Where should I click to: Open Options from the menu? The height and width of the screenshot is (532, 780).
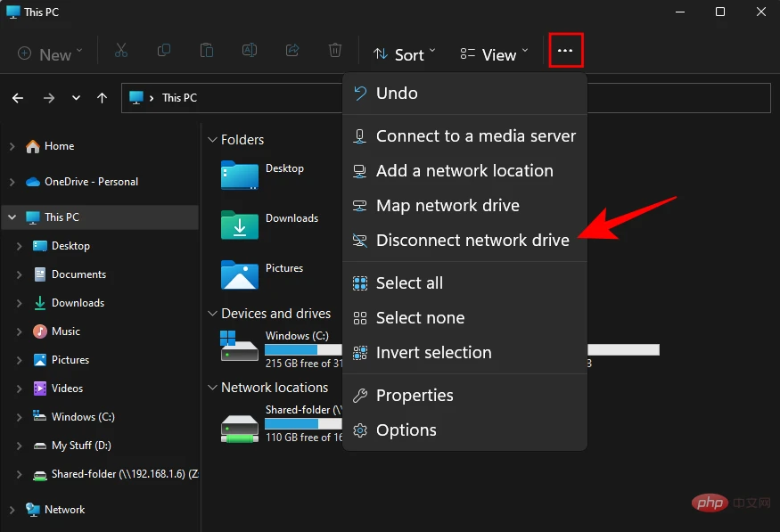(x=464, y=430)
